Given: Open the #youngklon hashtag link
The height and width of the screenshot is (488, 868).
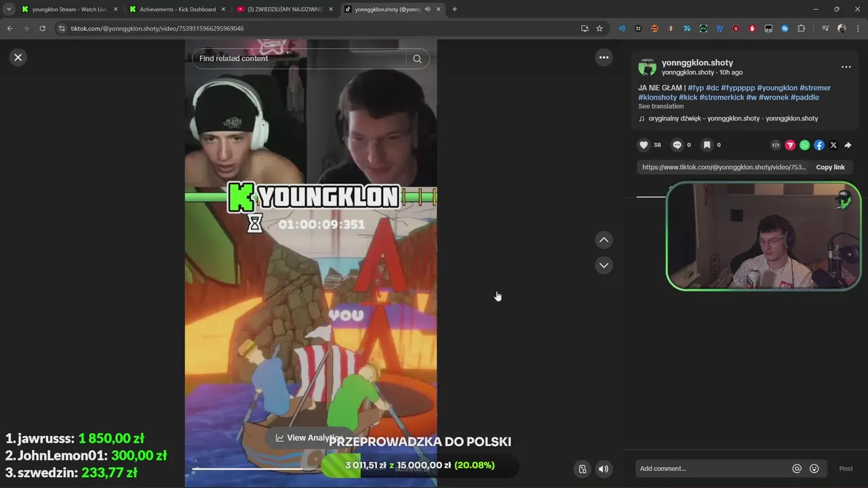Looking at the screenshot, I should (777, 88).
